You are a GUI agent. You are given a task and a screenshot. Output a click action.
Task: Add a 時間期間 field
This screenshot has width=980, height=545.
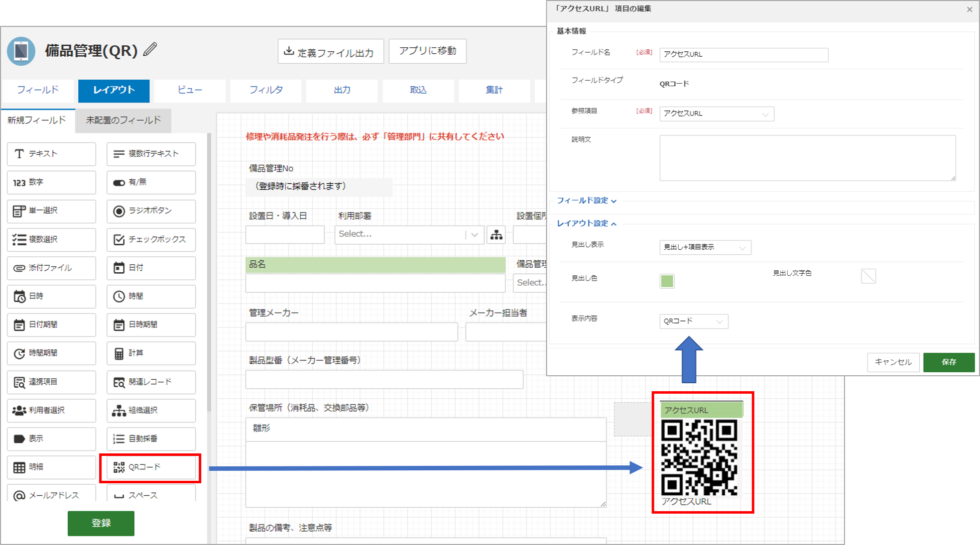coord(51,353)
